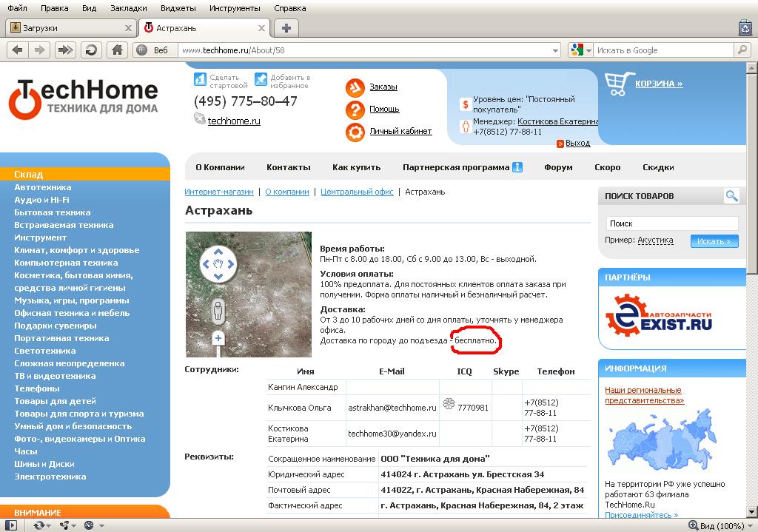This screenshot has height=532, width=758.
Task: Click the Сделать стартовой icon
Action: tap(200, 78)
